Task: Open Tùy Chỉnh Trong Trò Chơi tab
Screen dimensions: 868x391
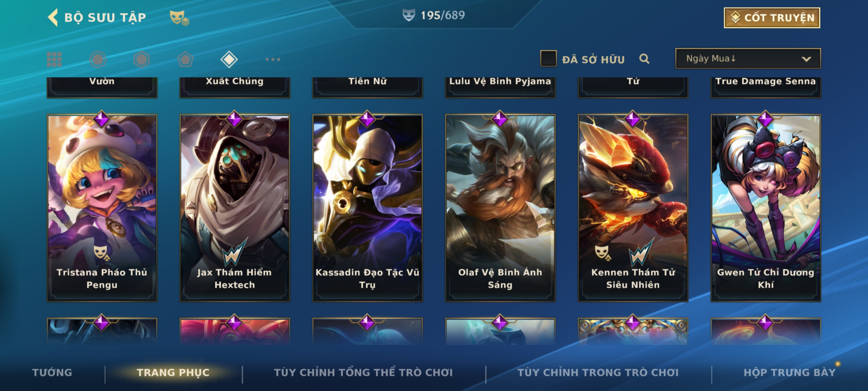Action: [x=598, y=373]
